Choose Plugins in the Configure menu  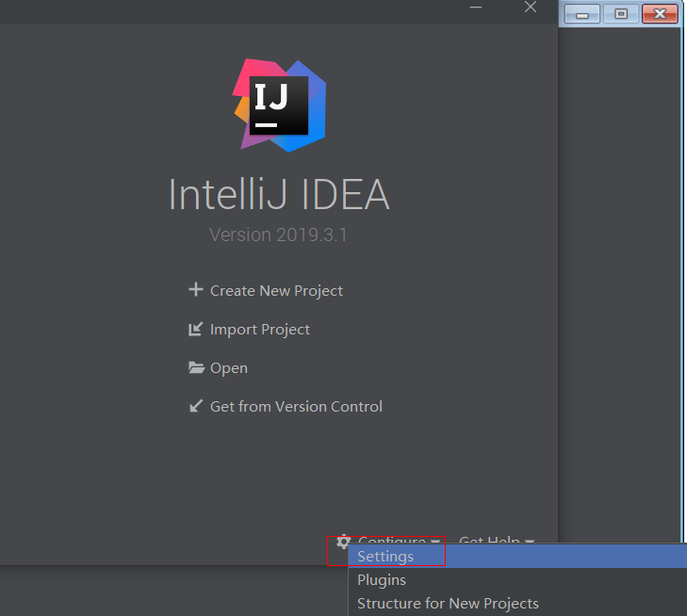tap(382, 580)
